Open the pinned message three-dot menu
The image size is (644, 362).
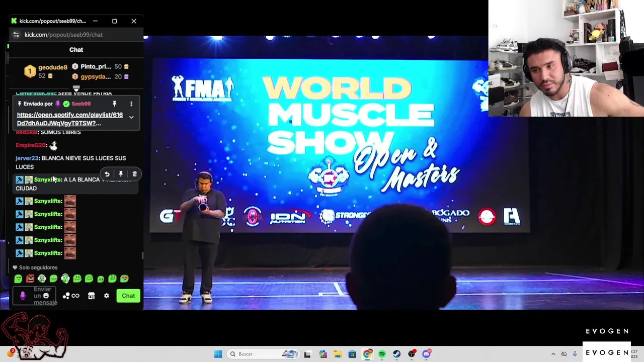point(131,104)
